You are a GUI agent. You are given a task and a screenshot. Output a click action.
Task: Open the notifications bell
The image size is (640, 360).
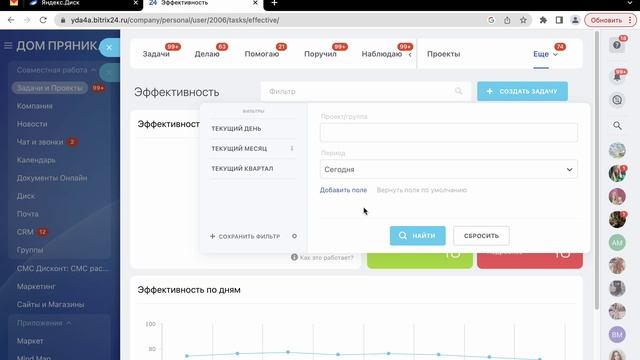pos(617,77)
